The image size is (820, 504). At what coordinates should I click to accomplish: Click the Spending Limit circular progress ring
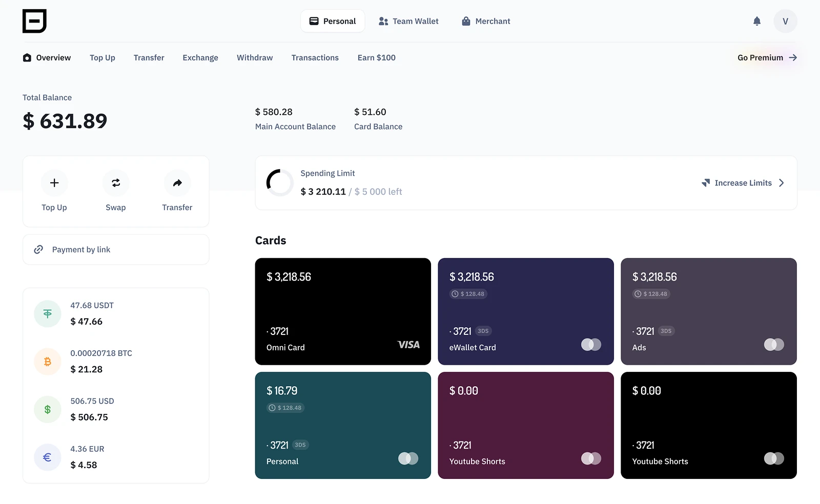[280, 183]
